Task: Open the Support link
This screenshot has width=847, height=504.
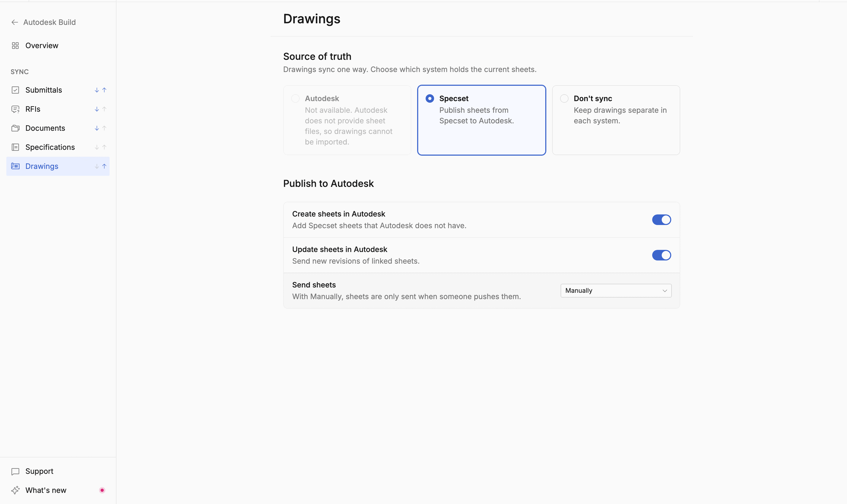Action: click(x=58, y=471)
